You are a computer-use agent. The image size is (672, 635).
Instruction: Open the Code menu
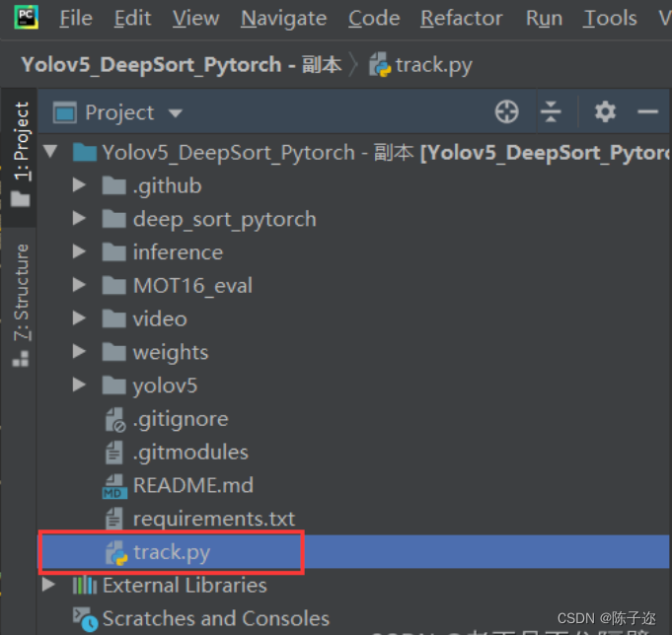374,18
